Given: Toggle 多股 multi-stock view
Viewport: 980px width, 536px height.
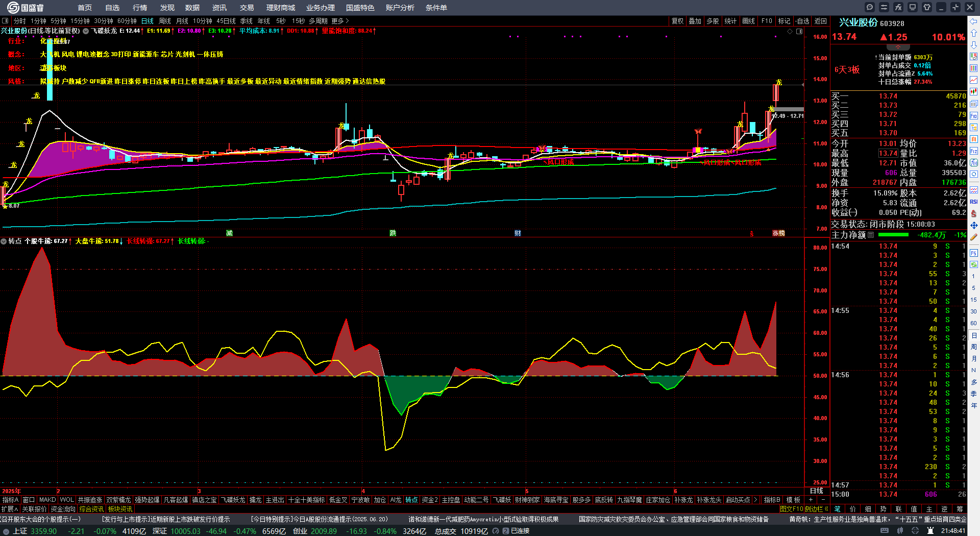Looking at the screenshot, I should pos(713,21).
